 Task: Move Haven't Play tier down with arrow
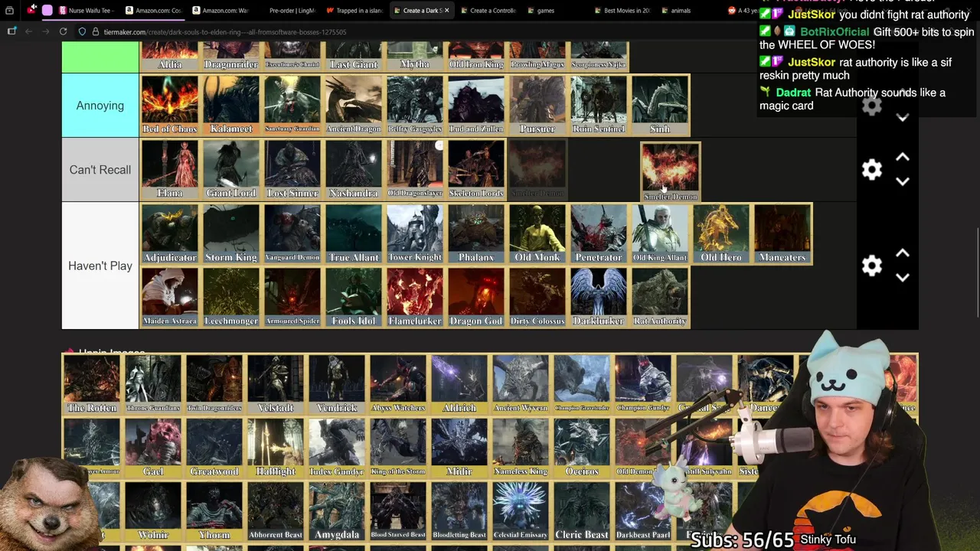(903, 278)
